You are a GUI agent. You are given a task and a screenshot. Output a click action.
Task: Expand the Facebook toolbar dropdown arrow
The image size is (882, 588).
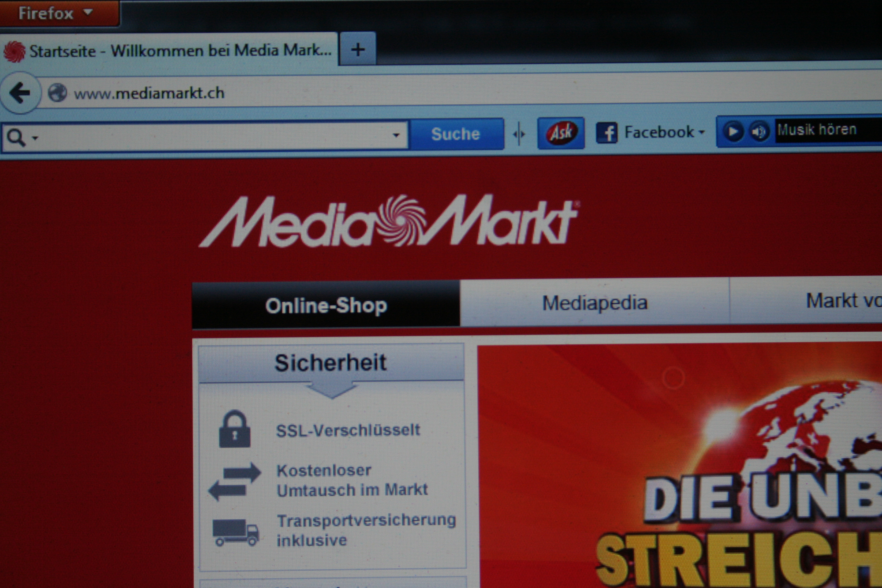click(702, 132)
